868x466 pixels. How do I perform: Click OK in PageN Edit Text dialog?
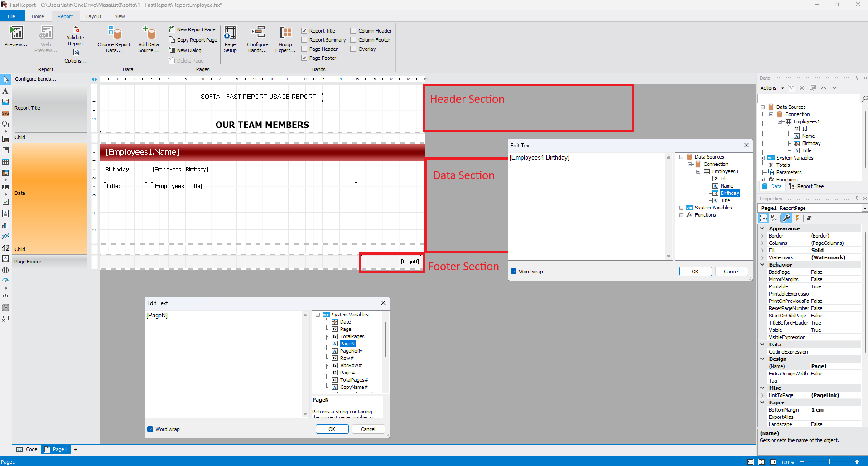332,429
